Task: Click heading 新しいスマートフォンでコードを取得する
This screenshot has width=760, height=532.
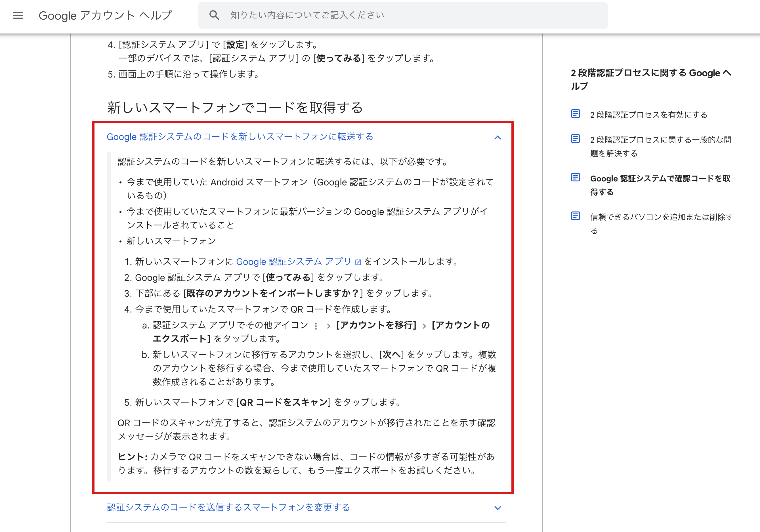Action: (235, 108)
